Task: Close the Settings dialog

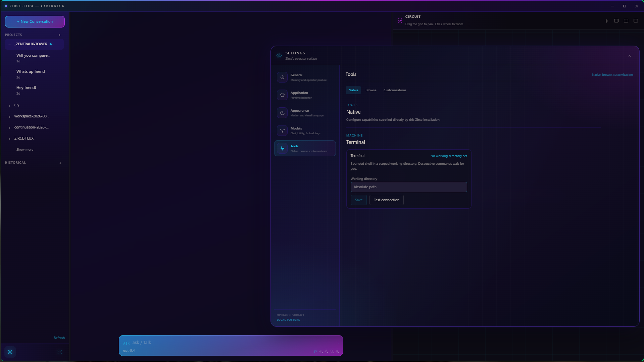Action: tap(630, 56)
